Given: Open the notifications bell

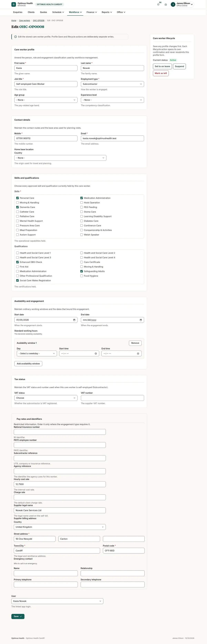Looking at the screenshot, I should [x=158, y=4].
